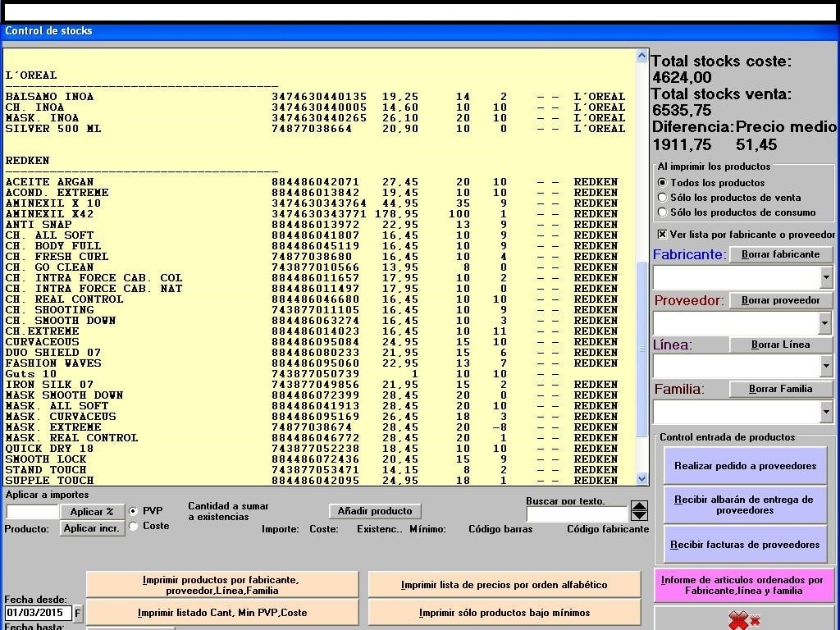Click the Aplicar incr. button
840x630 pixels.
[x=92, y=528]
